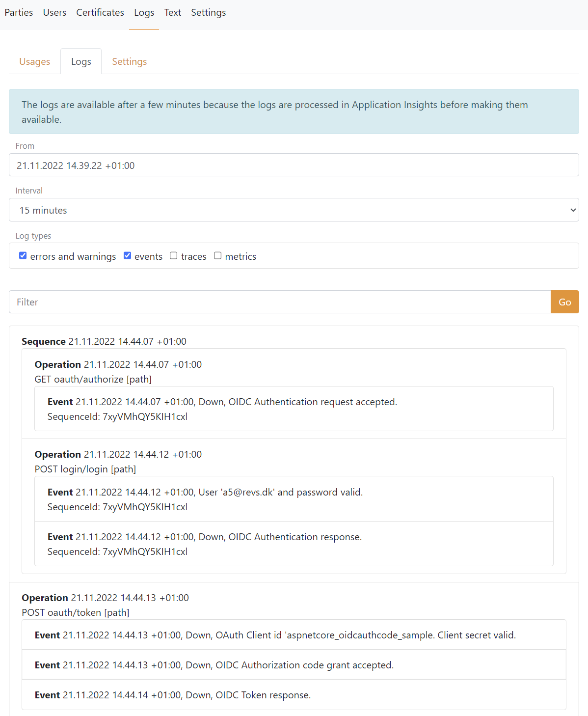Navigate to the Users page
Screen dimensions: 588x716
(54, 12)
